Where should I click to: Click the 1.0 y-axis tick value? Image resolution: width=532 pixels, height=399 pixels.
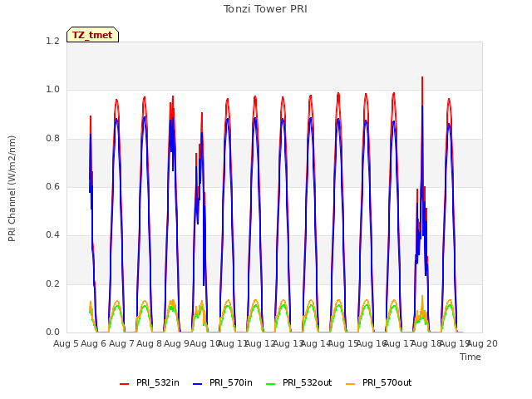coord(53,90)
